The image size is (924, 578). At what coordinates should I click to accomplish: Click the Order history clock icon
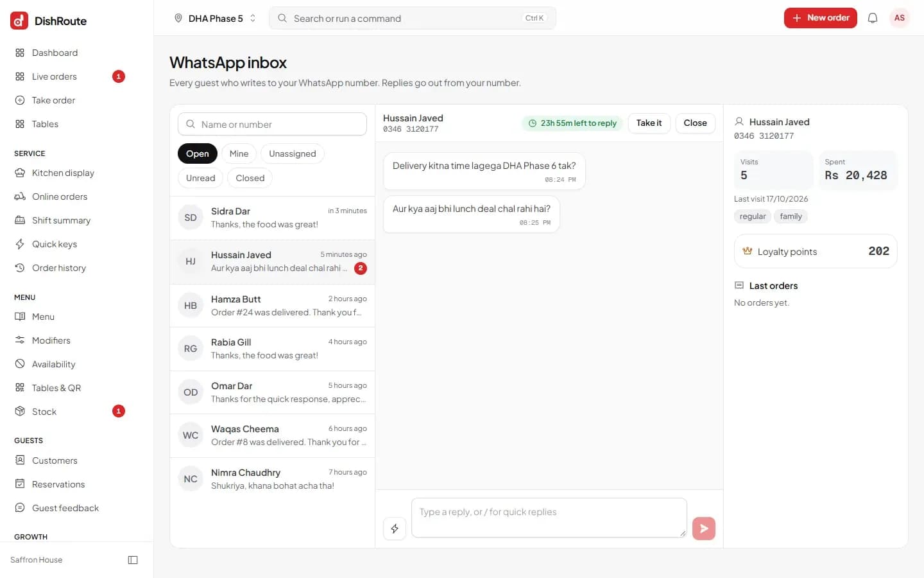click(x=20, y=268)
